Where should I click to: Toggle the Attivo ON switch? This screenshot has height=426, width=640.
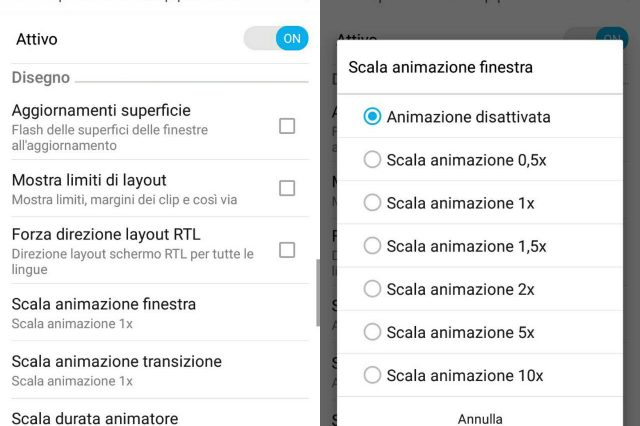[276, 39]
